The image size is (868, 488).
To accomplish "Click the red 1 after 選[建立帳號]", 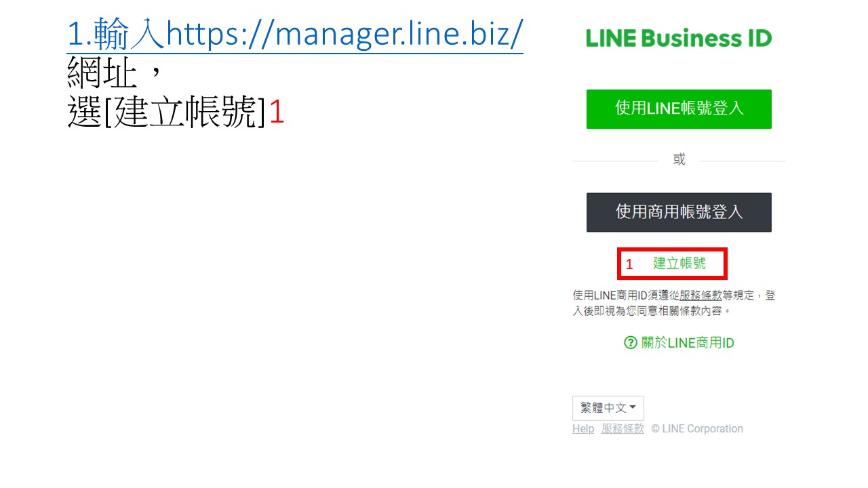I will click(277, 113).
